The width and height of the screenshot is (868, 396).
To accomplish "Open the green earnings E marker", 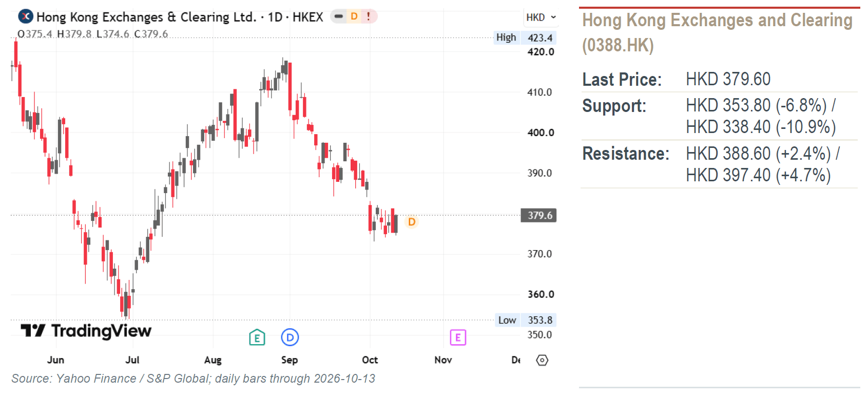I will coord(257,337).
